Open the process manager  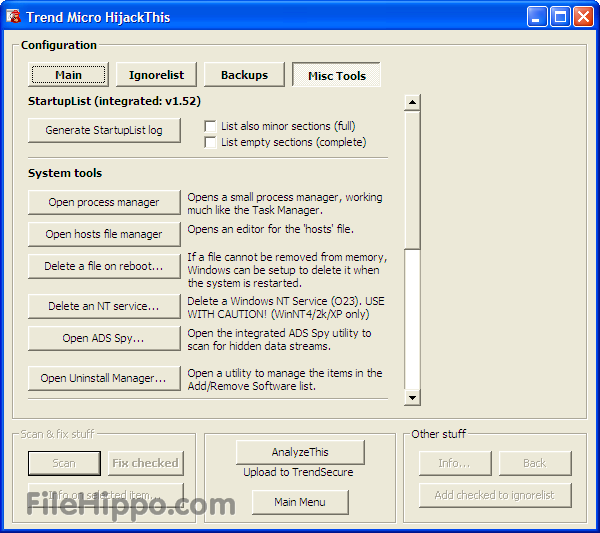pyautogui.click(x=104, y=202)
